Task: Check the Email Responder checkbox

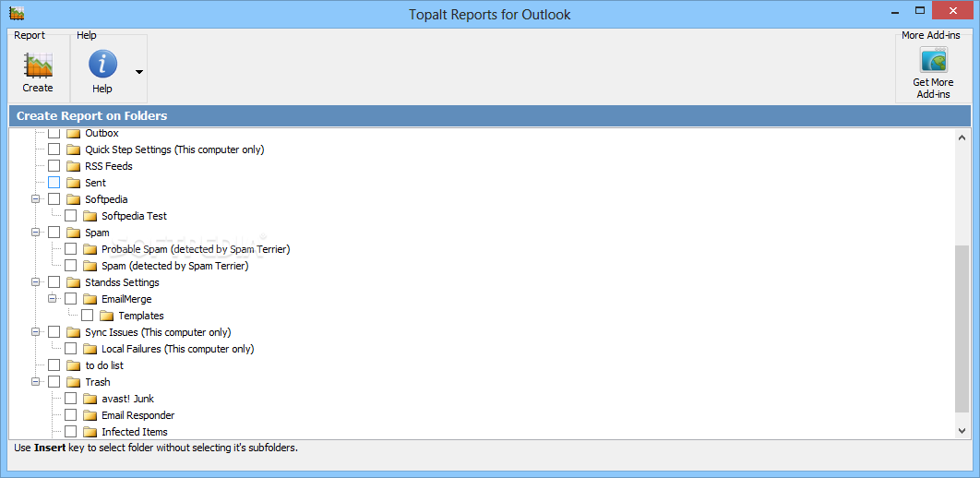Action: [71, 415]
